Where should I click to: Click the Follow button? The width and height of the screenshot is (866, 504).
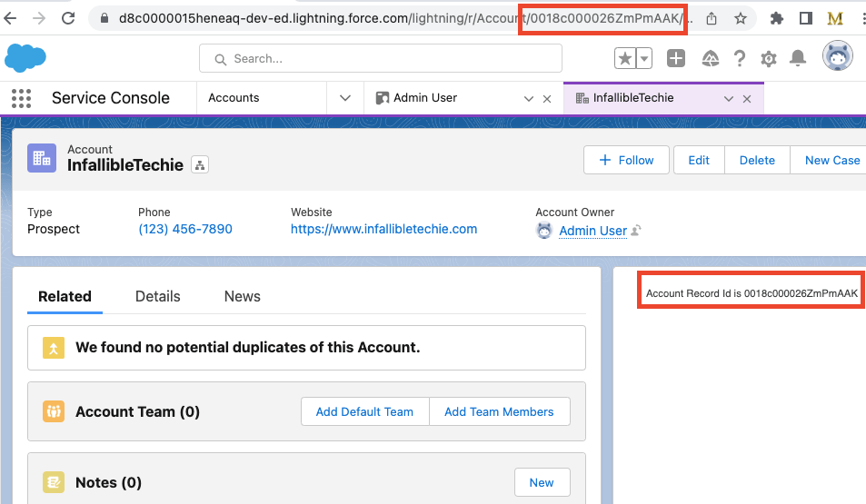[626, 160]
